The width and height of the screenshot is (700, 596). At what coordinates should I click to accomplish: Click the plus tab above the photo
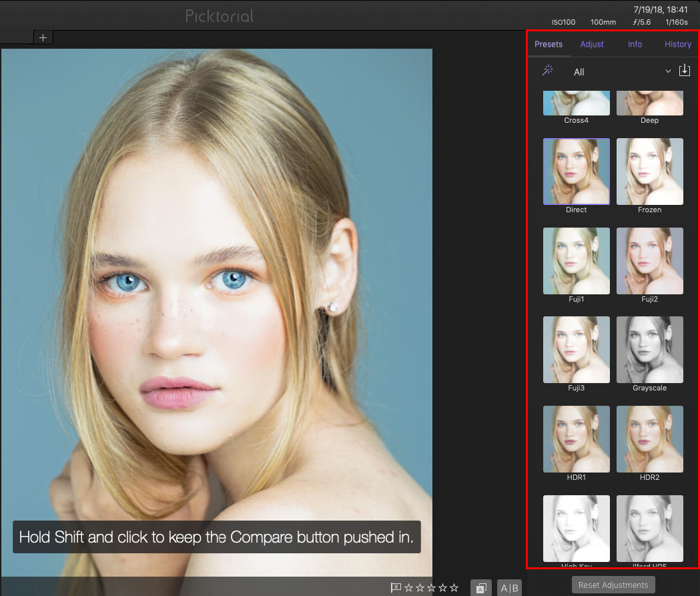coord(43,37)
